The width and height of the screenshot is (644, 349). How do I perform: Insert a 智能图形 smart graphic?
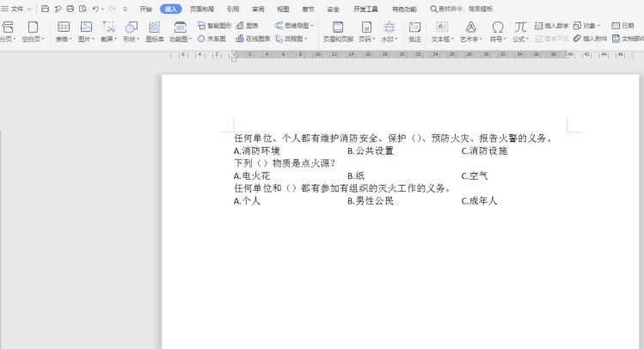click(214, 26)
